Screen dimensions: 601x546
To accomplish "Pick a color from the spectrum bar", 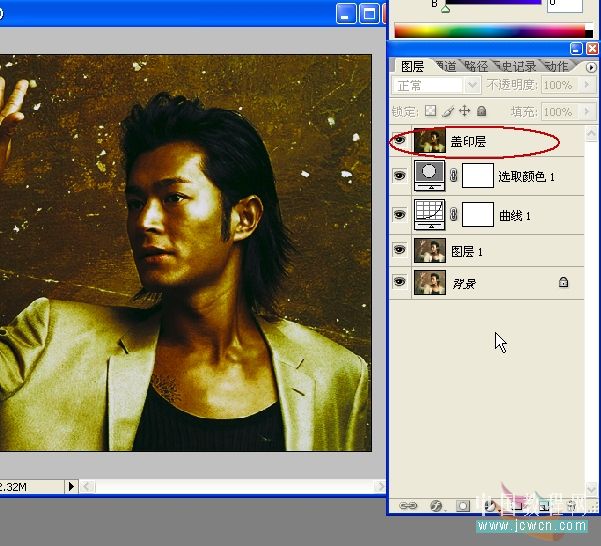I will [494, 31].
